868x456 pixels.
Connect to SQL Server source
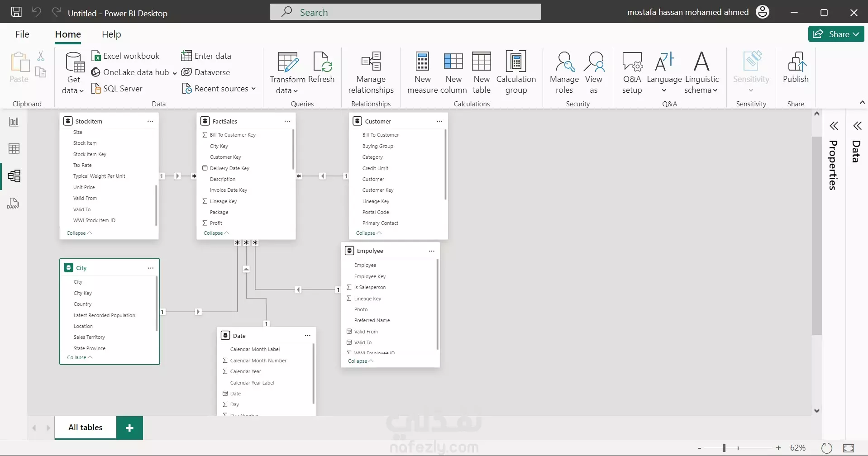117,89
